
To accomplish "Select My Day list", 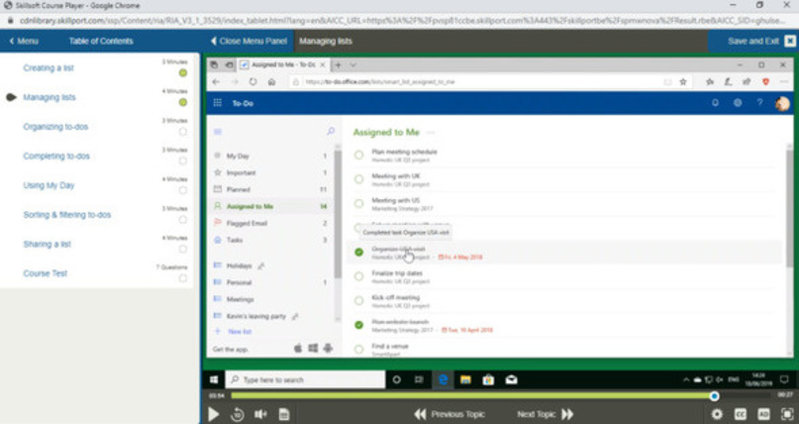I will [x=272, y=156].
